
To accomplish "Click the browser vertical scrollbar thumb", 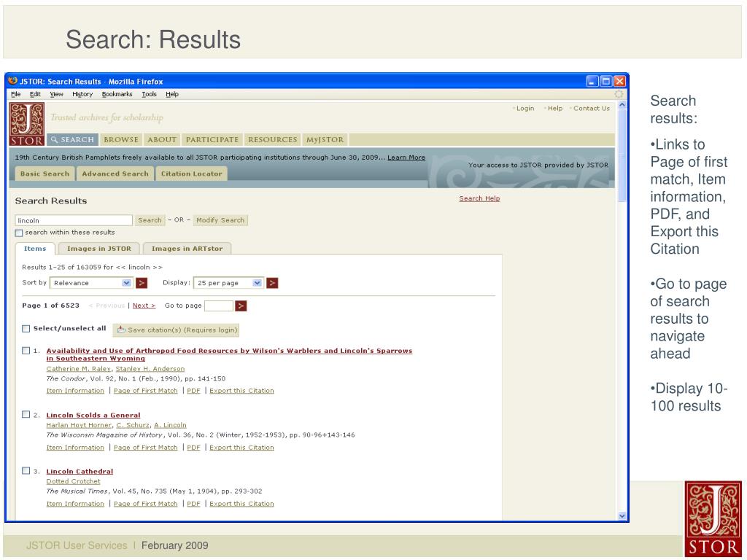I will pos(622,157).
